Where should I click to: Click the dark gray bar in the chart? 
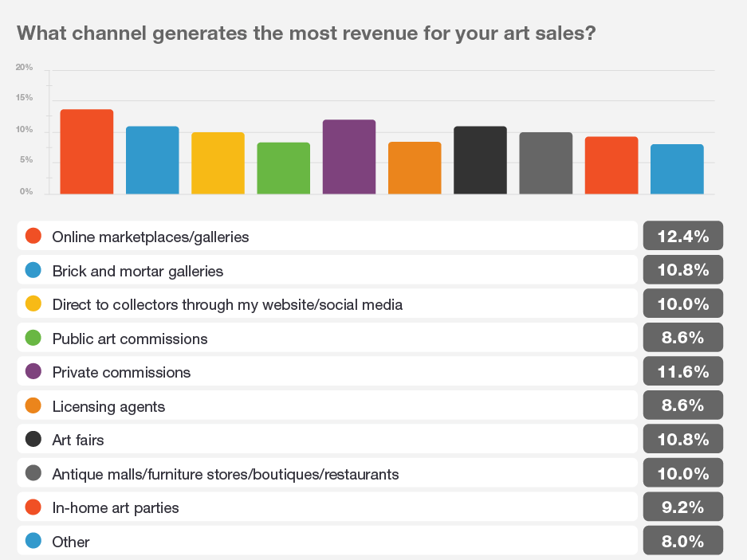(x=545, y=163)
